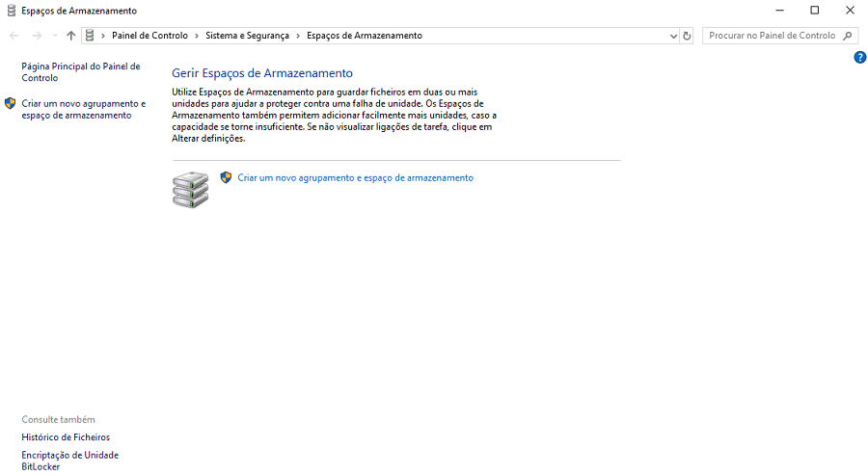868x476 pixels.
Task: Click the Consulte também label
Action: pos(58,419)
